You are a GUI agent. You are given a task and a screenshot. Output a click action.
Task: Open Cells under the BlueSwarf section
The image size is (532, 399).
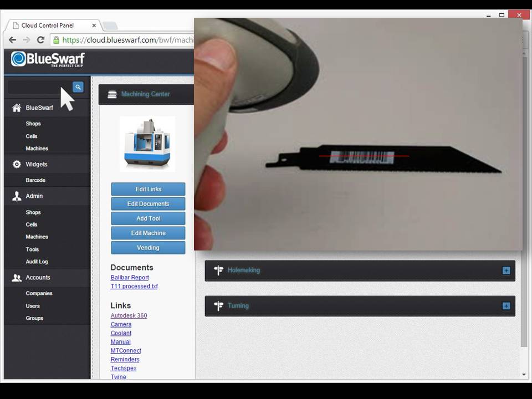[x=32, y=136]
